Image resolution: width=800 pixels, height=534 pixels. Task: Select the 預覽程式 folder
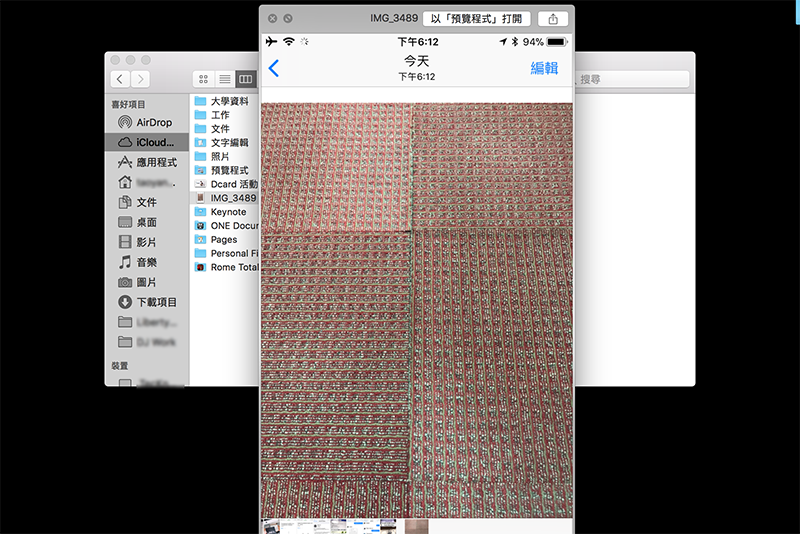click(225, 170)
